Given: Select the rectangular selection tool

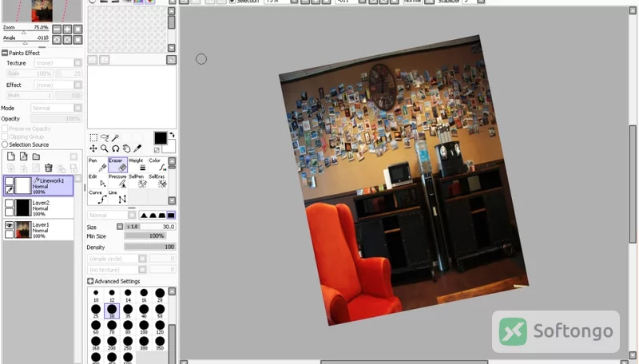Looking at the screenshot, I should pos(93,137).
